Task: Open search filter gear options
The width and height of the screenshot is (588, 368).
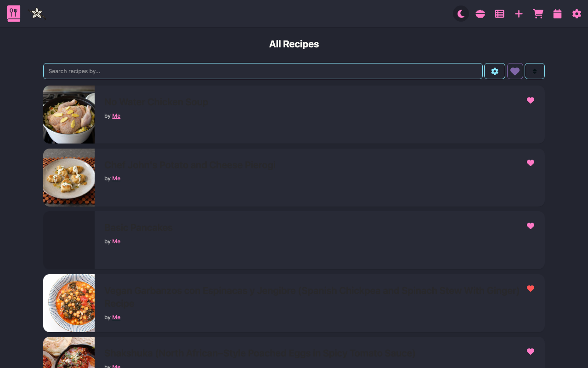Action: [x=495, y=71]
